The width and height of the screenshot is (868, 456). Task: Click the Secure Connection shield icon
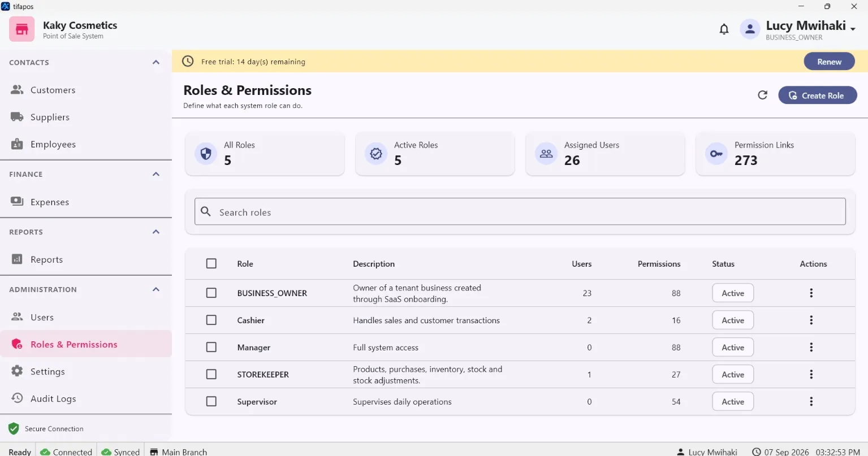[x=14, y=428]
